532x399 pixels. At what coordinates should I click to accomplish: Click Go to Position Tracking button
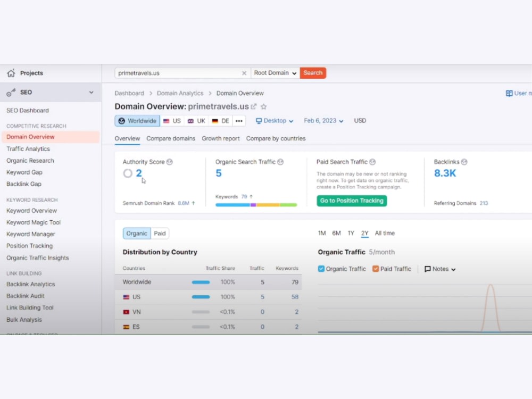[x=352, y=201]
